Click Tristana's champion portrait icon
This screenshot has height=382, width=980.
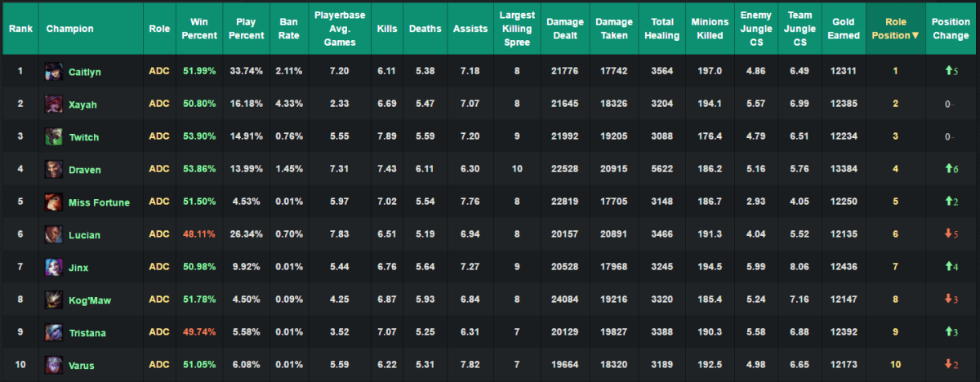54,332
